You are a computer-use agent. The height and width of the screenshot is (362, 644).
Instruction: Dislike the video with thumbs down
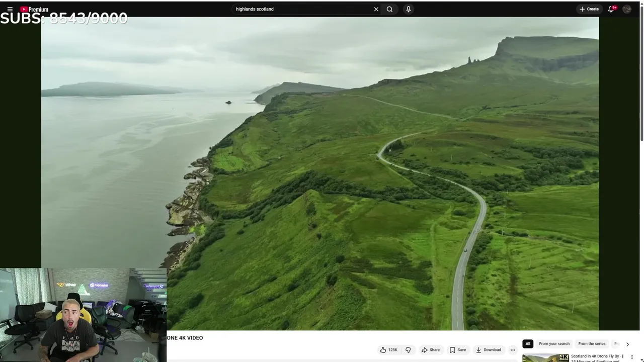click(x=408, y=350)
